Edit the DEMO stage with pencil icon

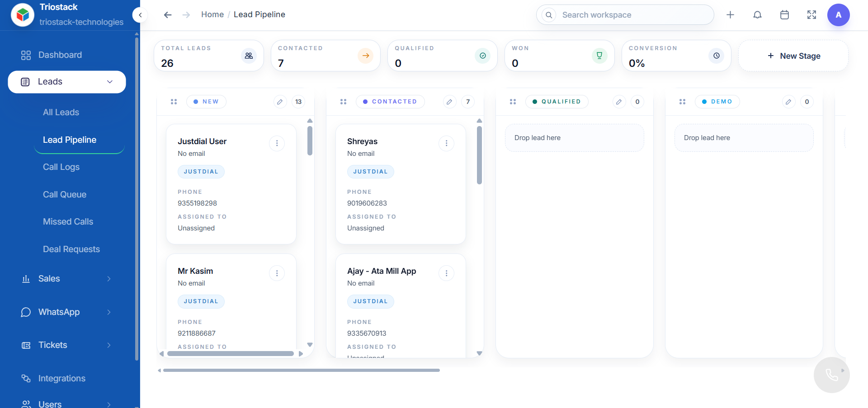[x=788, y=102]
